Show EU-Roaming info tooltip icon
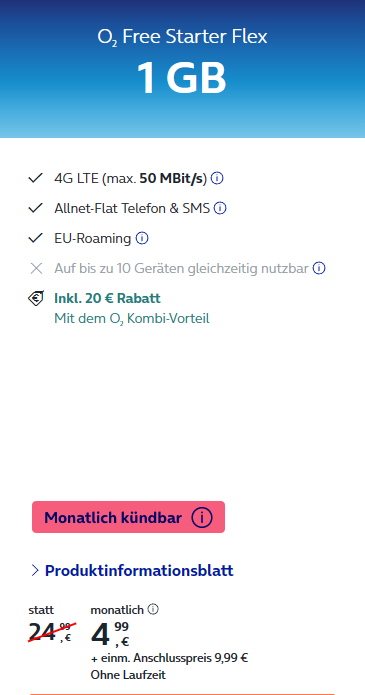Screen dimensions: 365x695 tap(142, 238)
